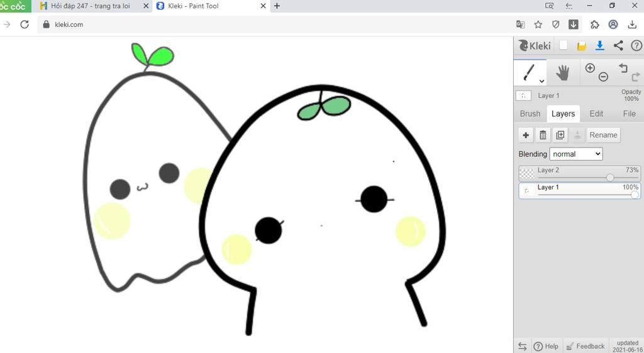Open the browser profile icon
Viewport: 644px width, 353px height.
613,24
